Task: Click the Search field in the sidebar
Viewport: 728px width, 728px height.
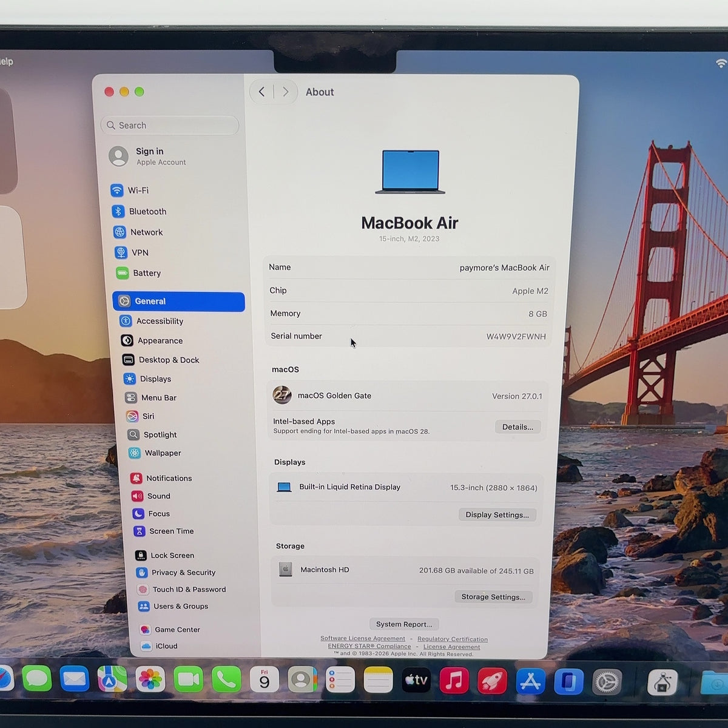Action: pos(170,125)
